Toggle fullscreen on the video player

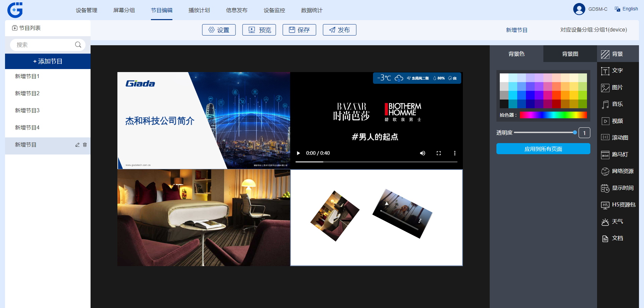[439, 153]
